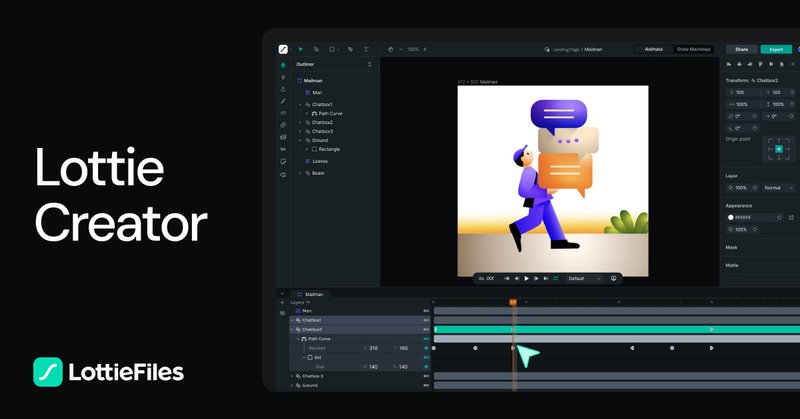Open the 100% zoom level menu
This screenshot has width=800, height=419.
(x=413, y=50)
